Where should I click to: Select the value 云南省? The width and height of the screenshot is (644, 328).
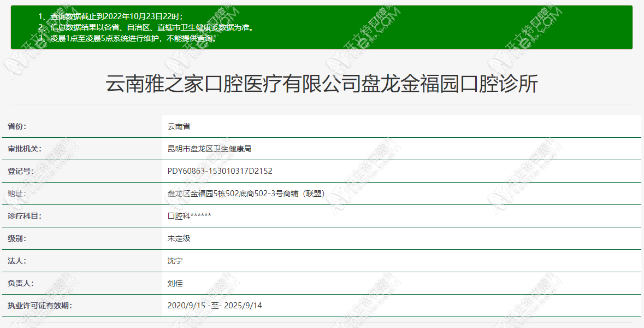[179, 127]
